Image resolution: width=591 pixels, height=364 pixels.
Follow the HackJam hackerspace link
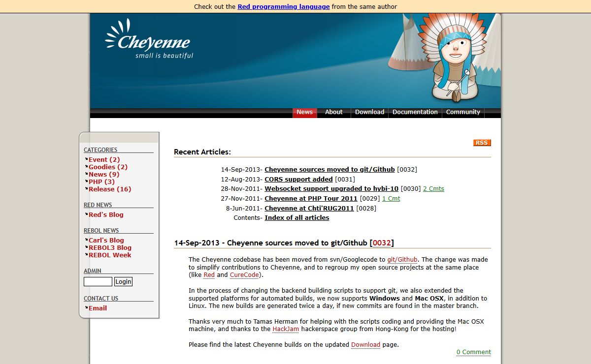[x=286, y=329]
